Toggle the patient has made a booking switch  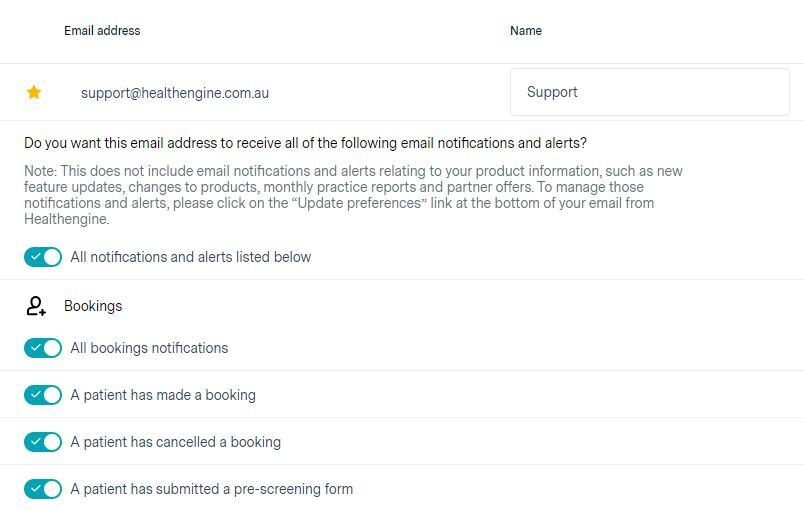(x=43, y=395)
